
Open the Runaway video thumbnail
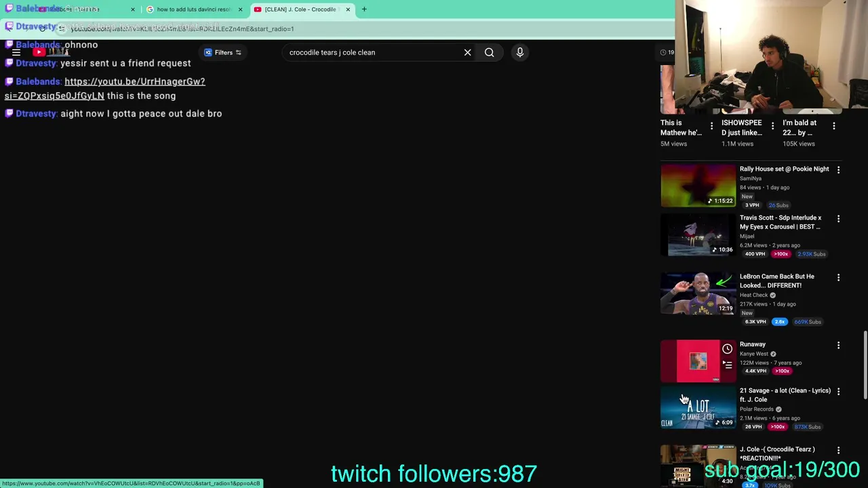point(698,361)
